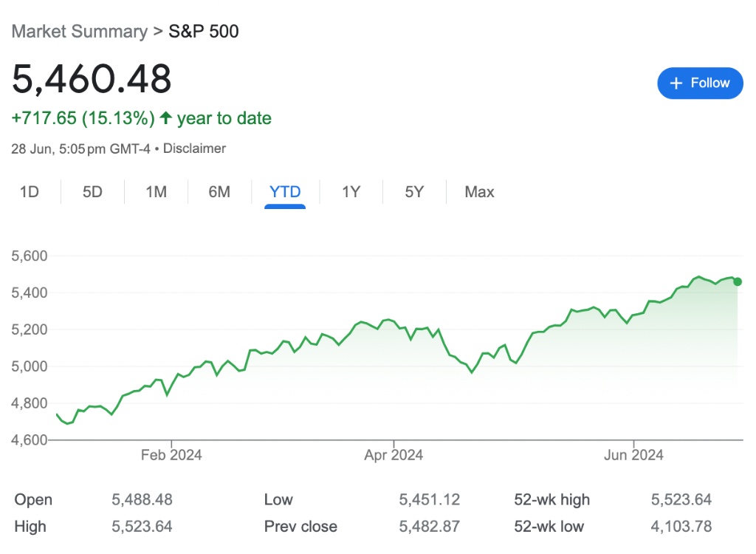Click the green endpoint dot on chart

[x=738, y=281]
